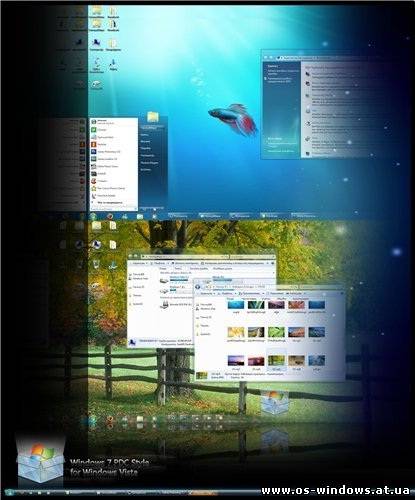
Task: Open first toolbar dropdown in wallpaper folder window
Action: pyautogui.click(x=207, y=294)
